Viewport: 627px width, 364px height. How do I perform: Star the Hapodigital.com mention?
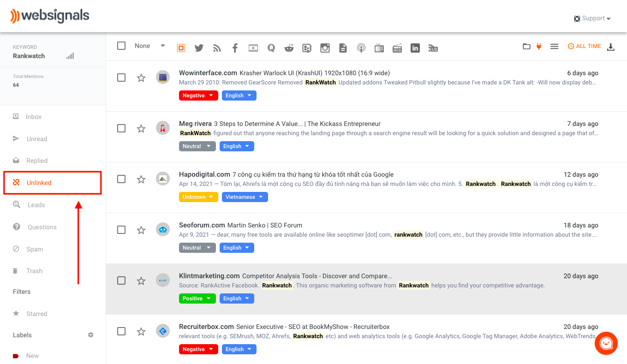[141, 179]
